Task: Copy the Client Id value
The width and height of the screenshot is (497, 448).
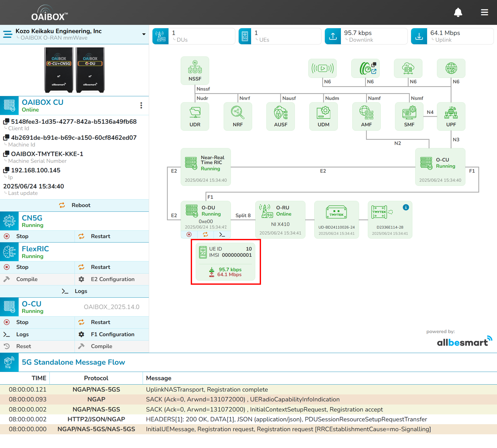Action: (6, 121)
